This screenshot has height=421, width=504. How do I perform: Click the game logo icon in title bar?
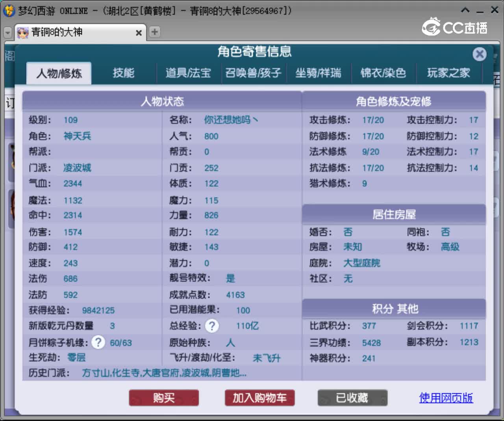(x=9, y=11)
